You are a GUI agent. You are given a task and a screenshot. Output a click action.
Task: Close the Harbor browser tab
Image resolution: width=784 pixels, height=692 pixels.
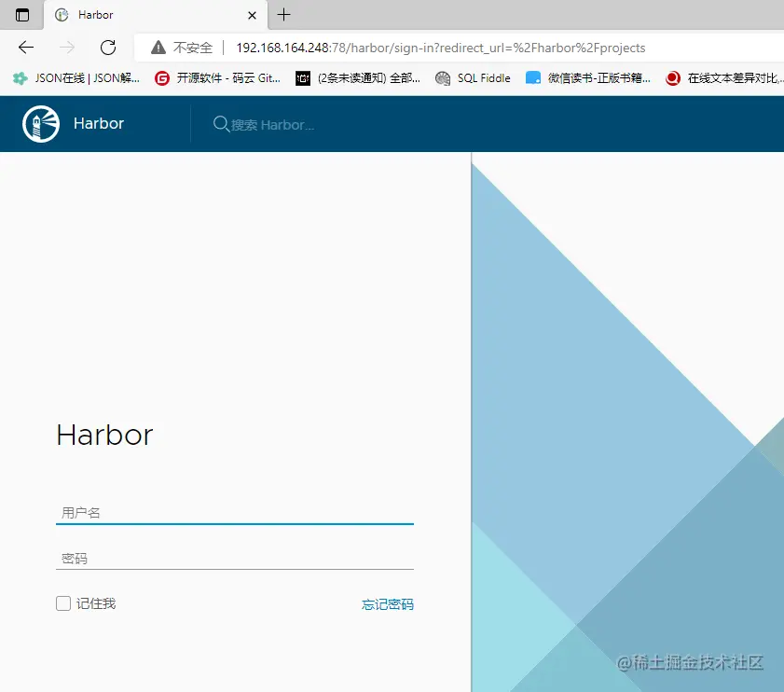252,15
